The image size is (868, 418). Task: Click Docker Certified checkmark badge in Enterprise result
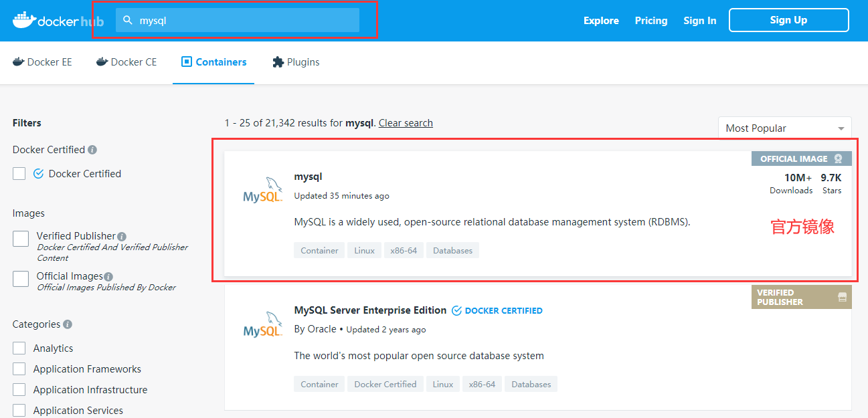pos(456,310)
